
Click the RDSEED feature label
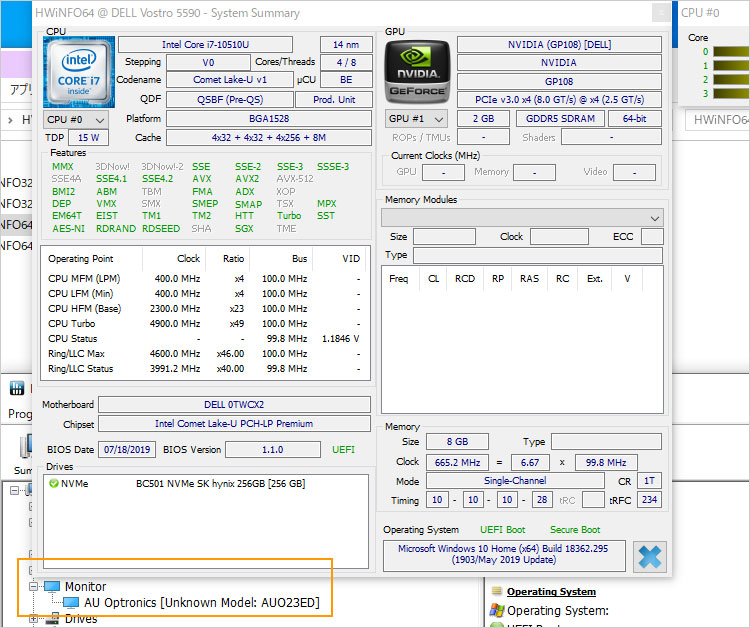pyautogui.click(x=161, y=229)
